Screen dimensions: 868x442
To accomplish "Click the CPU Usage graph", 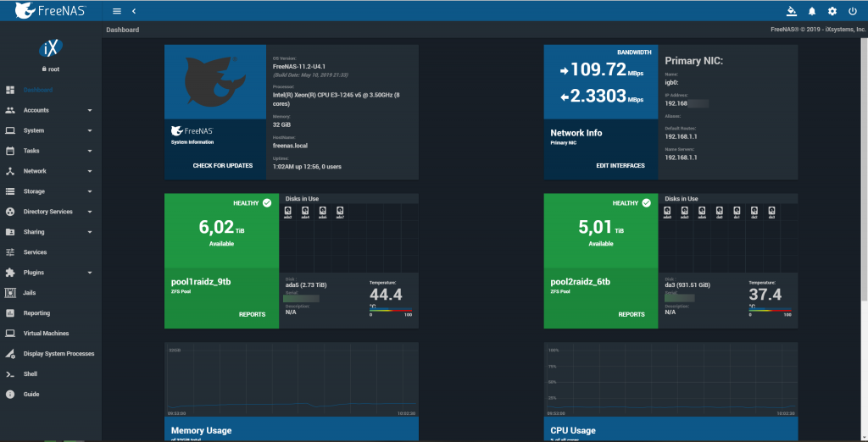I will click(671, 380).
